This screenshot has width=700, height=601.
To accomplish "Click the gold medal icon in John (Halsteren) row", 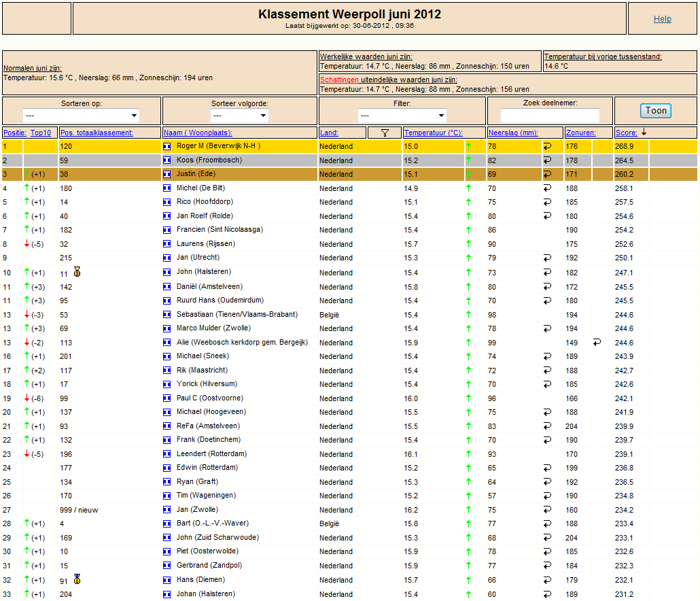I will 77,271.
